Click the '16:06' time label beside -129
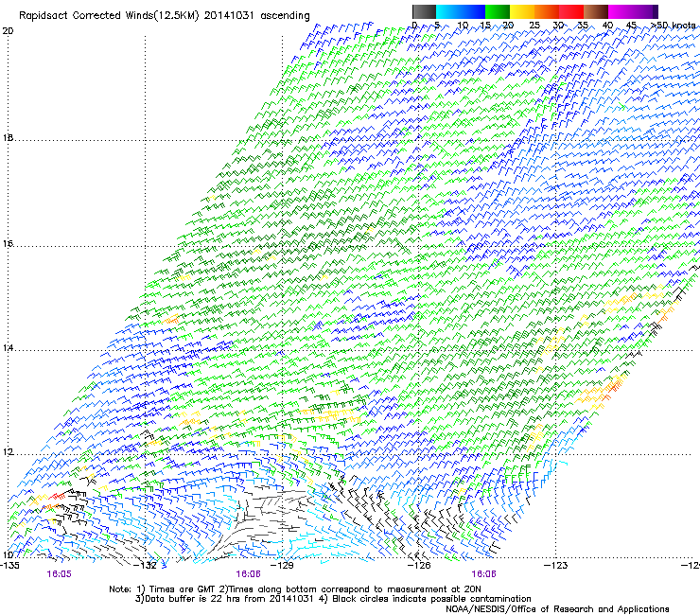Image resolution: width=700 pixels, height=615 pixels. click(x=248, y=574)
